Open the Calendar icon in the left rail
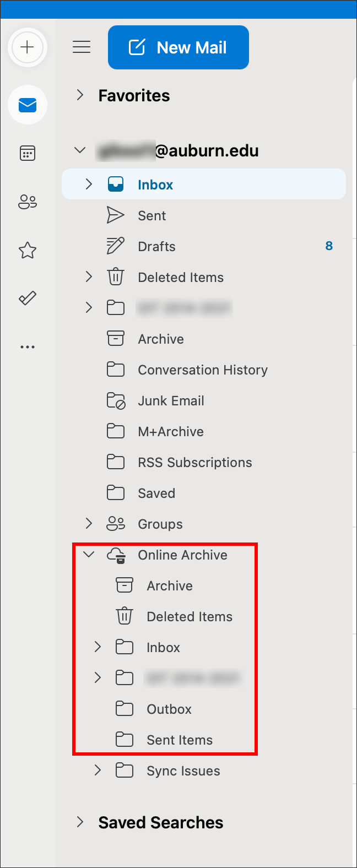This screenshot has width=357, height=868. pyautogui.click(x=28, y=153)
